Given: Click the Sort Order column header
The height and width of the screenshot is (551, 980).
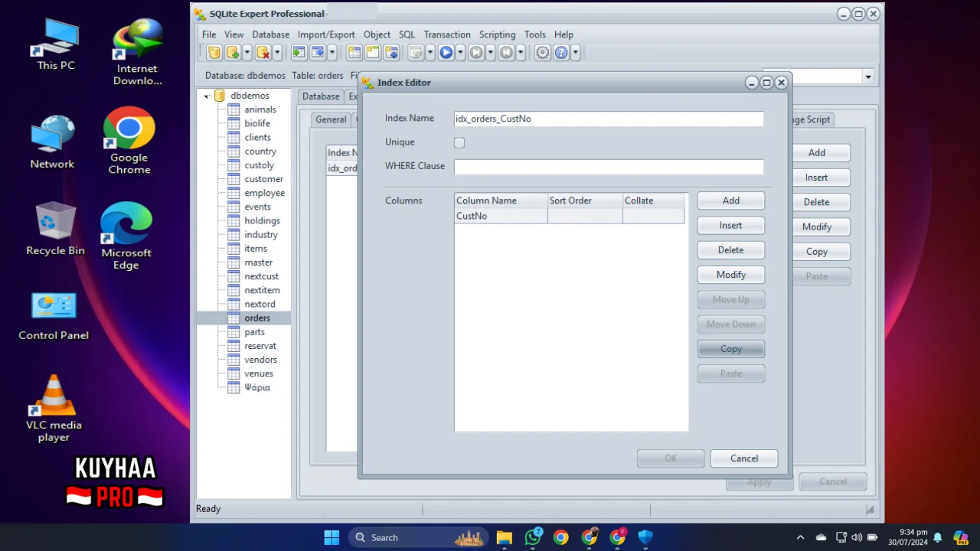Looking at the screenshot, I should coord(585,201).
